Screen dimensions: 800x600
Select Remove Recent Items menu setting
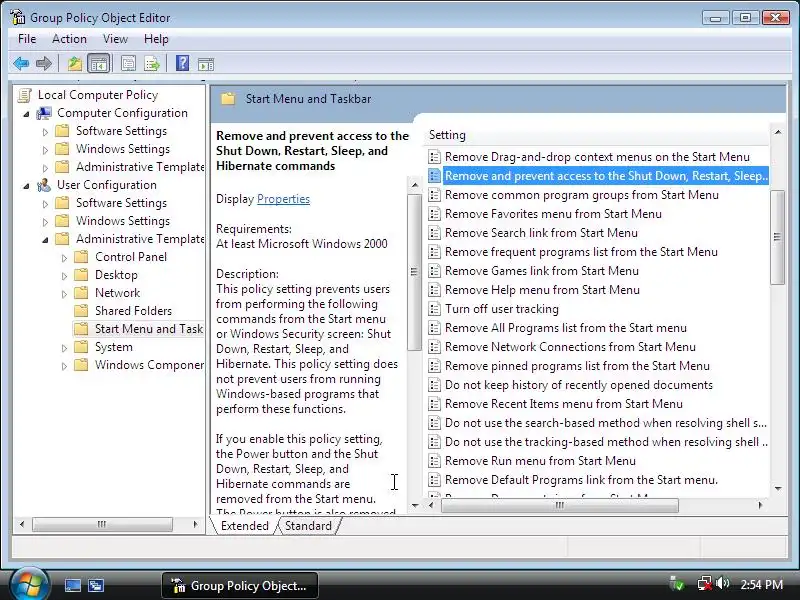pyautogui.click(x=564, y=404)
